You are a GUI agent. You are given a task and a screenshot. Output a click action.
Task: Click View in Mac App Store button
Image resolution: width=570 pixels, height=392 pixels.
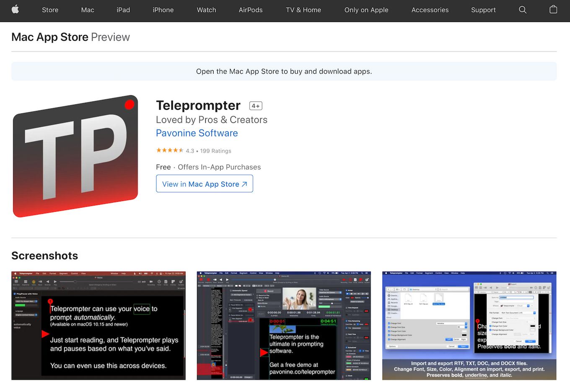(x=205, y=184)
